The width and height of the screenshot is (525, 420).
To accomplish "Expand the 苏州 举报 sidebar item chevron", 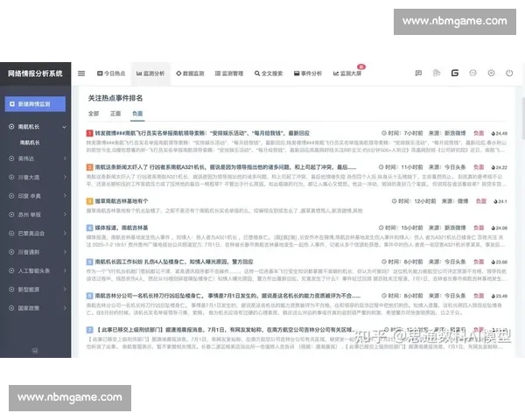I will click(x=65, y=214).
